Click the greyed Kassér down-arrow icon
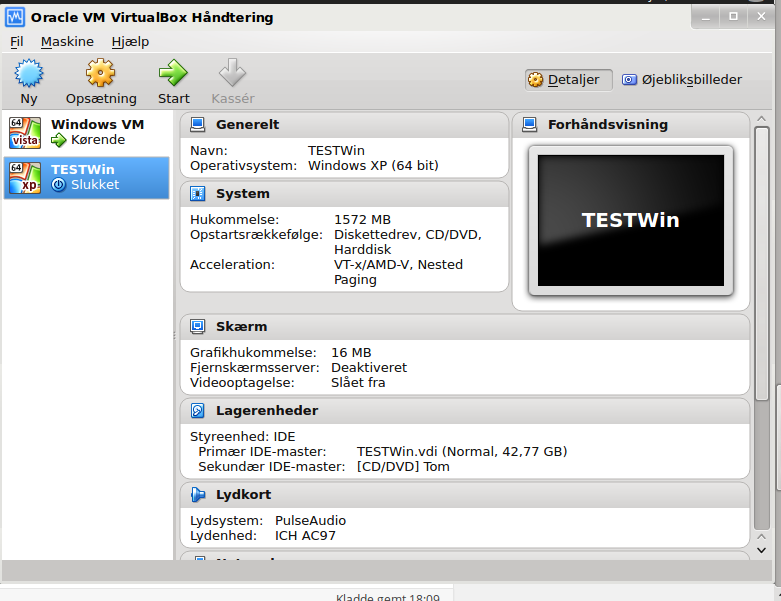This screenshot has height=601, width=781. 233,73
